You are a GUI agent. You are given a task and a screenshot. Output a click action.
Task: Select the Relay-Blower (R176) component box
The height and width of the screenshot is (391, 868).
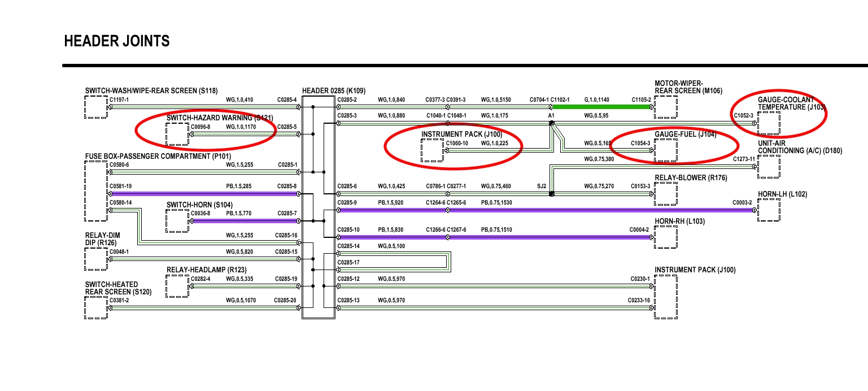665,193
